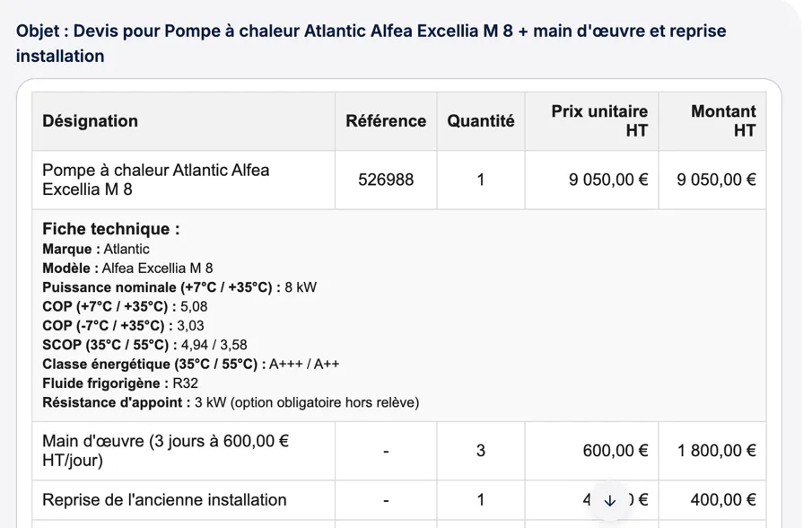This screenshot has height=528, width=812.
Task: Click the reference number 526988
Action: click(386, 180)
